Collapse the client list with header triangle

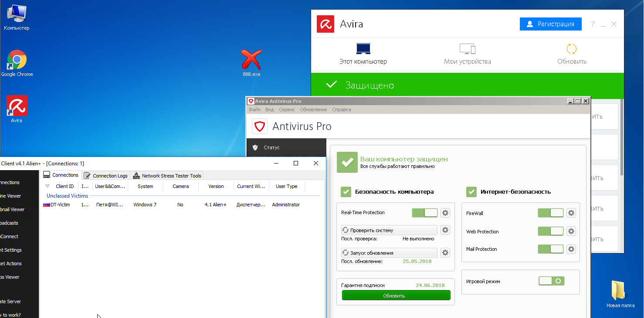coord(47,186)
